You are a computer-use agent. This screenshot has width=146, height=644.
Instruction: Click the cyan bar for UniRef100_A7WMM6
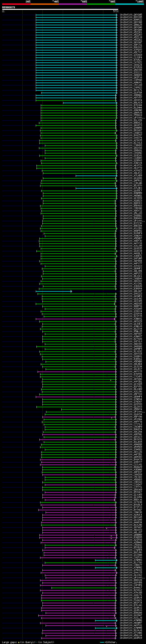(106, 621)
